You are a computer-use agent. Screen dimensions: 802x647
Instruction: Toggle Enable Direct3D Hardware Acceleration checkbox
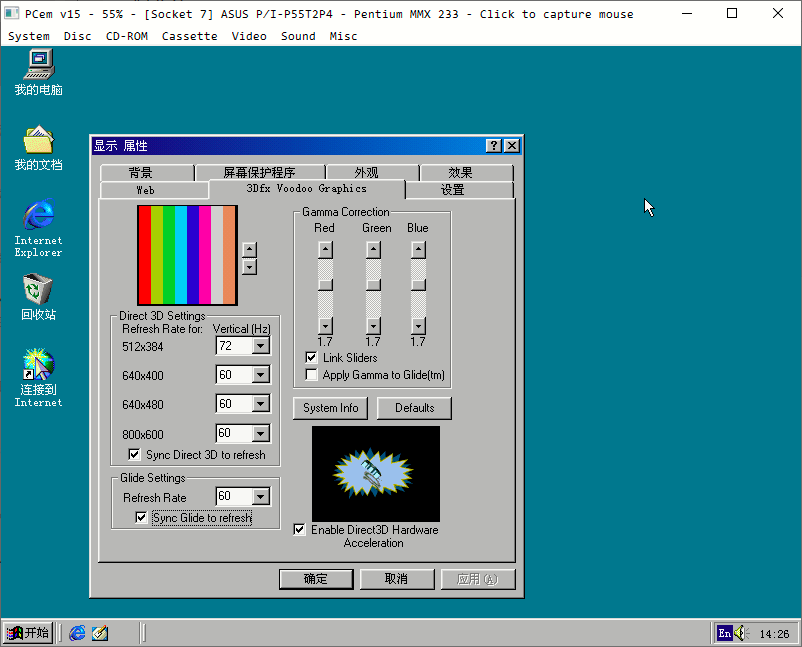pos(299,529)
